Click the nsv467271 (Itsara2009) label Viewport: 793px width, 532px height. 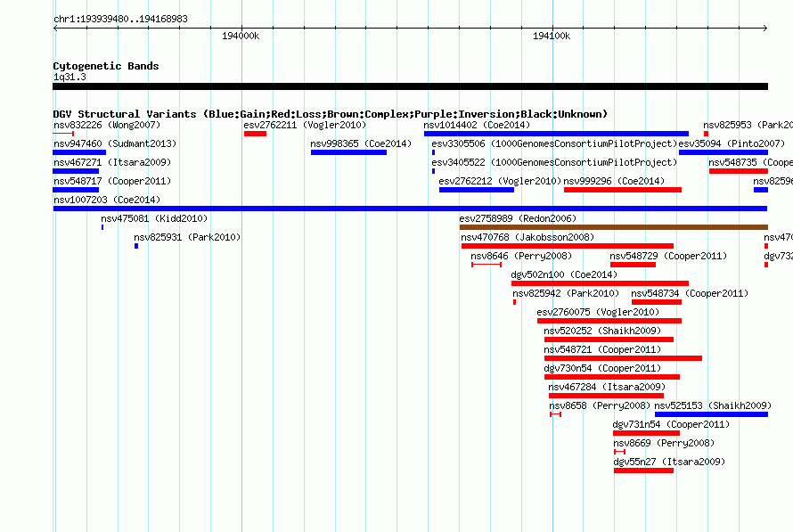(112, 162)
